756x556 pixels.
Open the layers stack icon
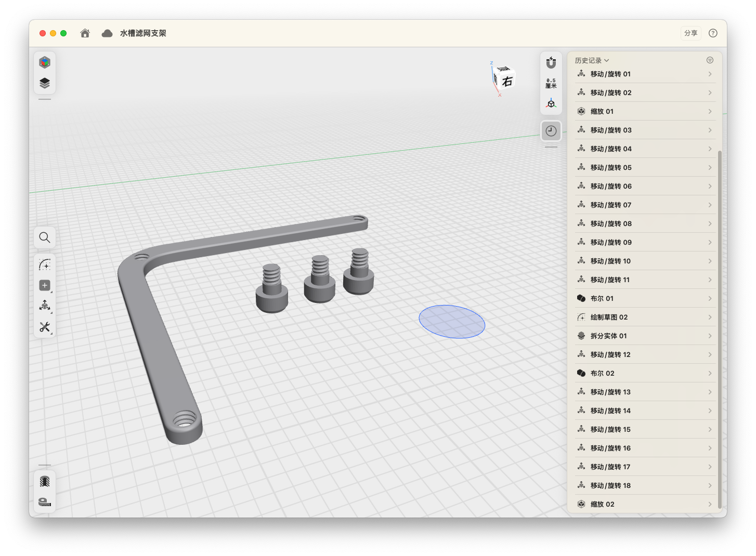45,83
